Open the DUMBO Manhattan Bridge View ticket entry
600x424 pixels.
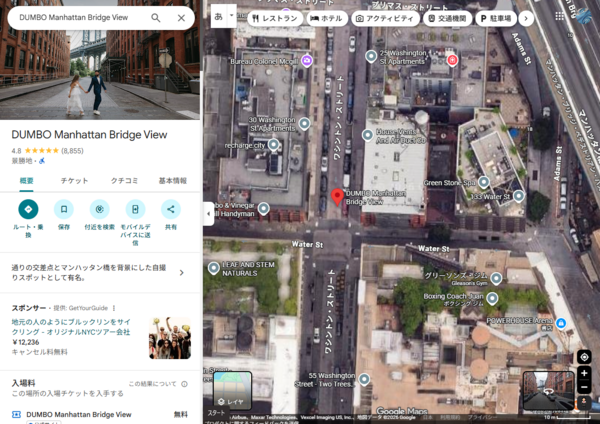pyautogui.click(x=100, y=414)
